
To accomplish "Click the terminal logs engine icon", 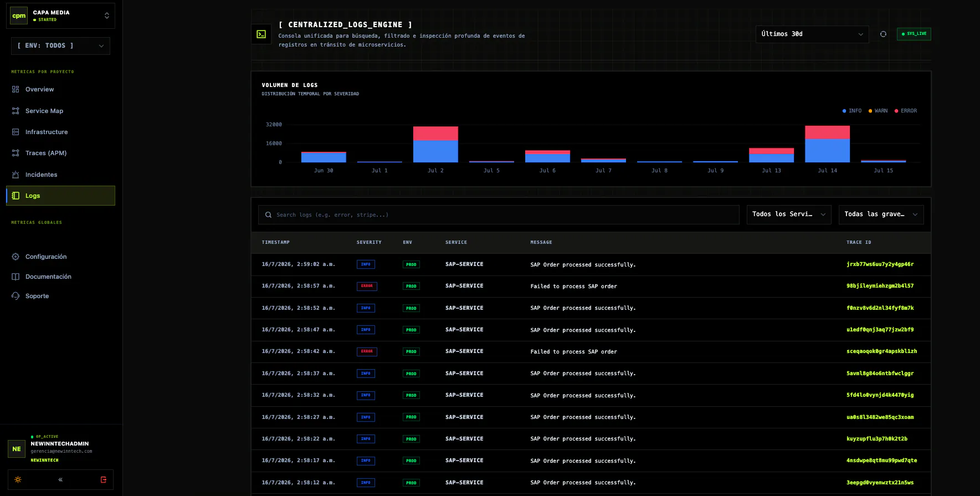I will pos(261,34).
